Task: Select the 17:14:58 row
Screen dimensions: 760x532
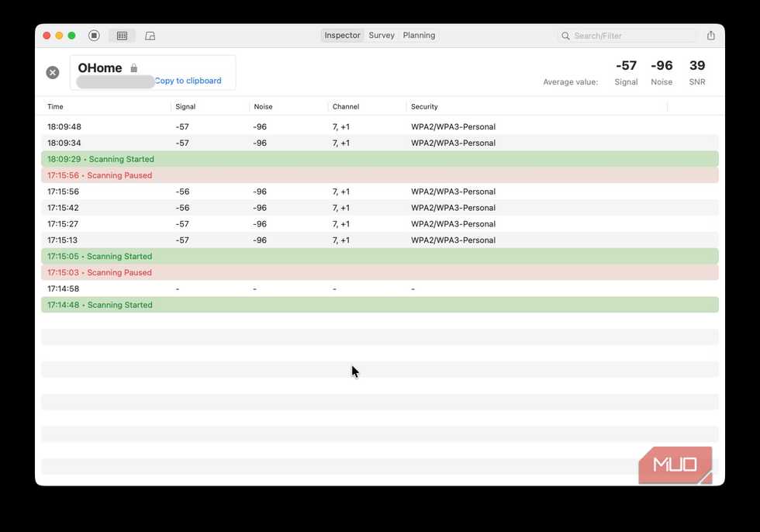Action: tap(379, 288)
